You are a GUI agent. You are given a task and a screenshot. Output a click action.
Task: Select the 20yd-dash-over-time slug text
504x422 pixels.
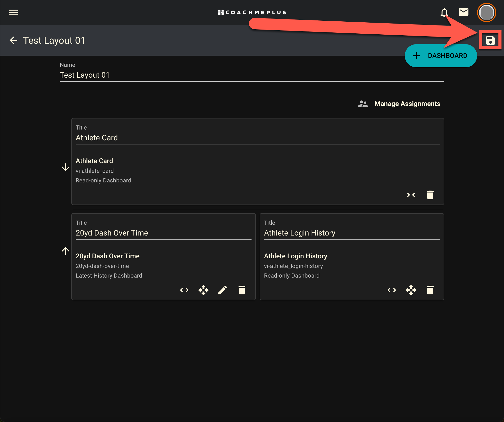(102, 266)
